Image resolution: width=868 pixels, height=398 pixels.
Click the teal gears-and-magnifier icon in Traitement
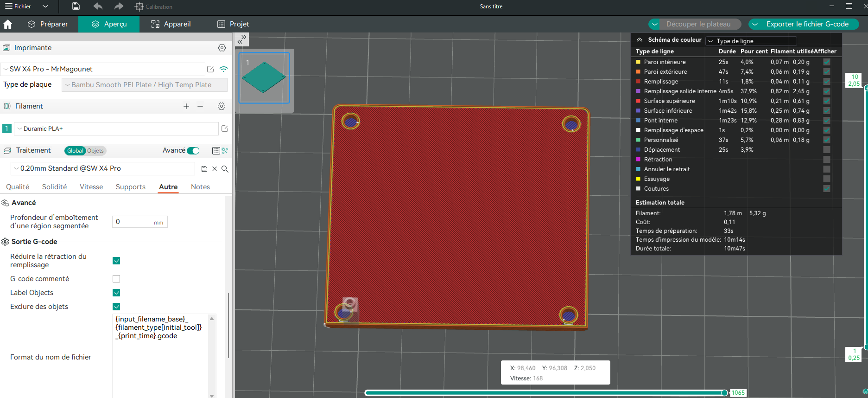point(225,151)
